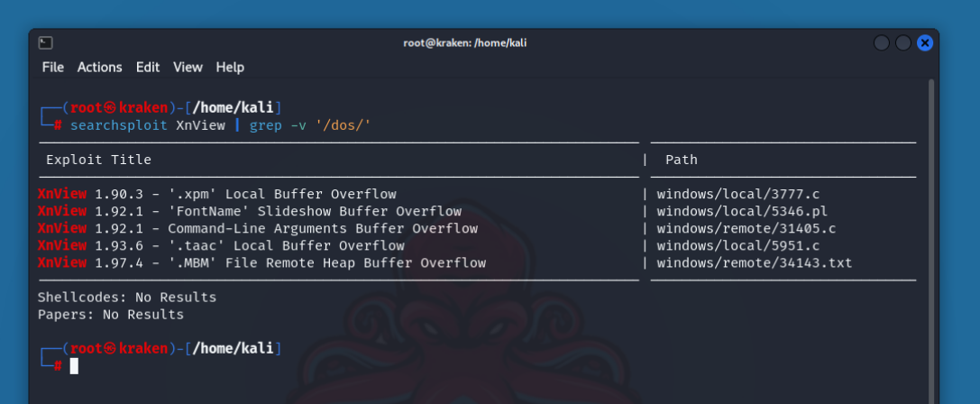
Task: Open the Help menu
Action: coord(230,67)
